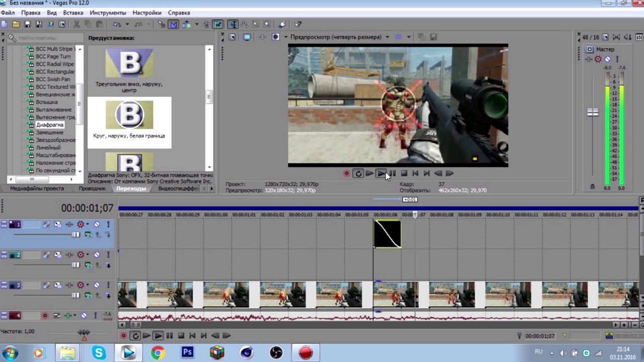Solo video track 2
Screen dimensions: 644x362
107,255
